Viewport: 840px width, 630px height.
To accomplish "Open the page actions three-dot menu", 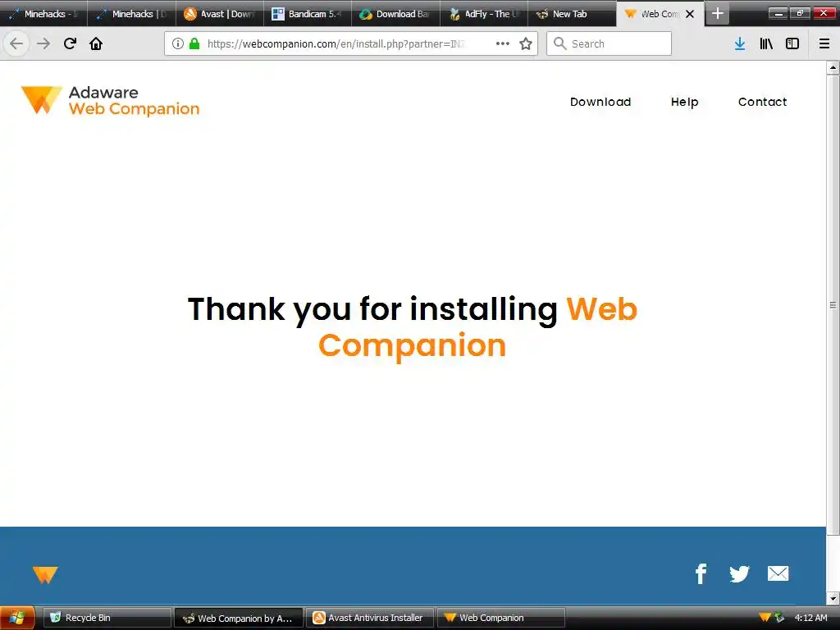I will [x=503, y=43].
